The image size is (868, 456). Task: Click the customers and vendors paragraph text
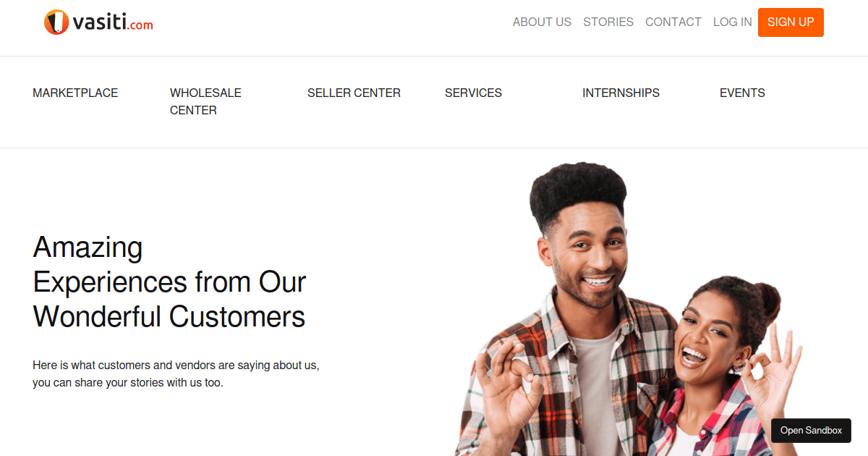click(x=176, y=373)
